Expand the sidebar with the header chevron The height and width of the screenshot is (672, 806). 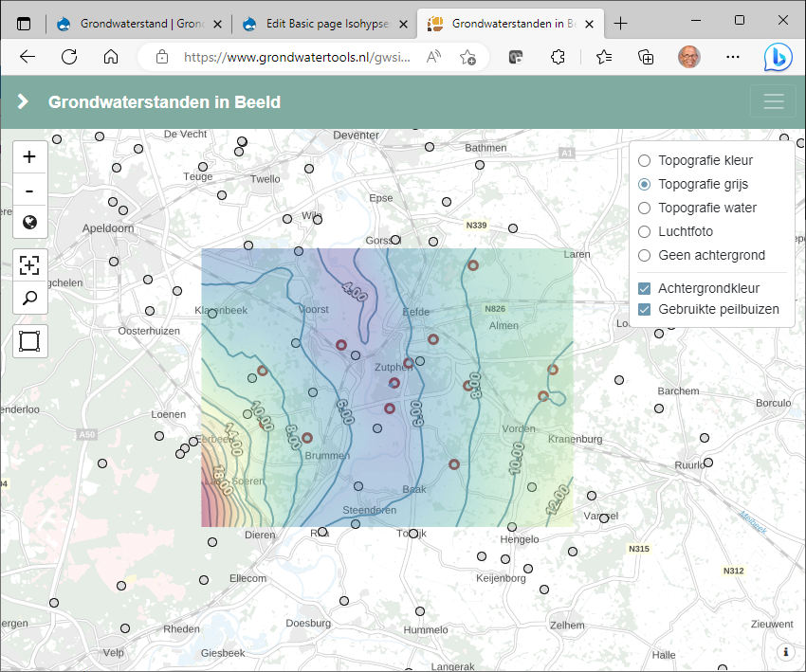click(23, 101)
